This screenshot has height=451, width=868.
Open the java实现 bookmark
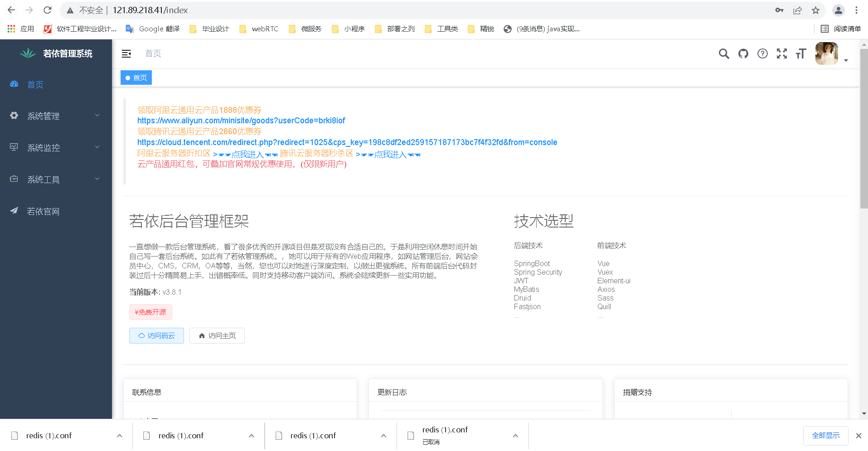pos(542,29)
